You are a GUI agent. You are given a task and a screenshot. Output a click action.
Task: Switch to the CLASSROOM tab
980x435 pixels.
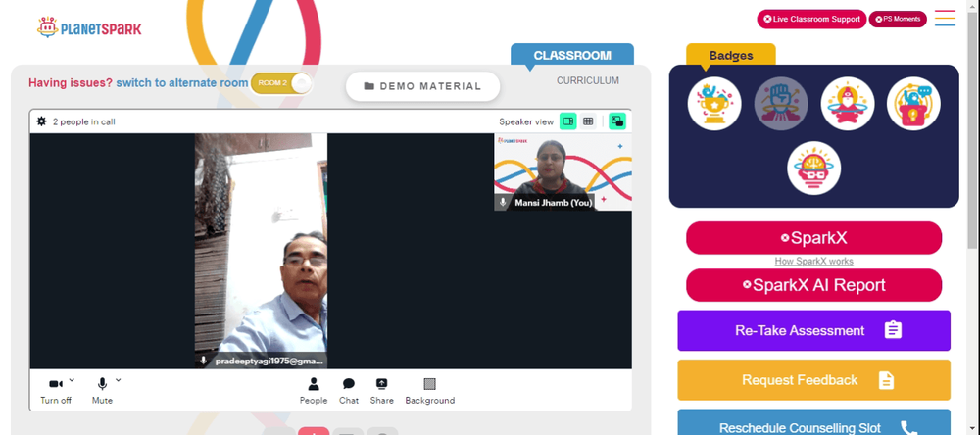pyautogui.click(x=572, y=55)
